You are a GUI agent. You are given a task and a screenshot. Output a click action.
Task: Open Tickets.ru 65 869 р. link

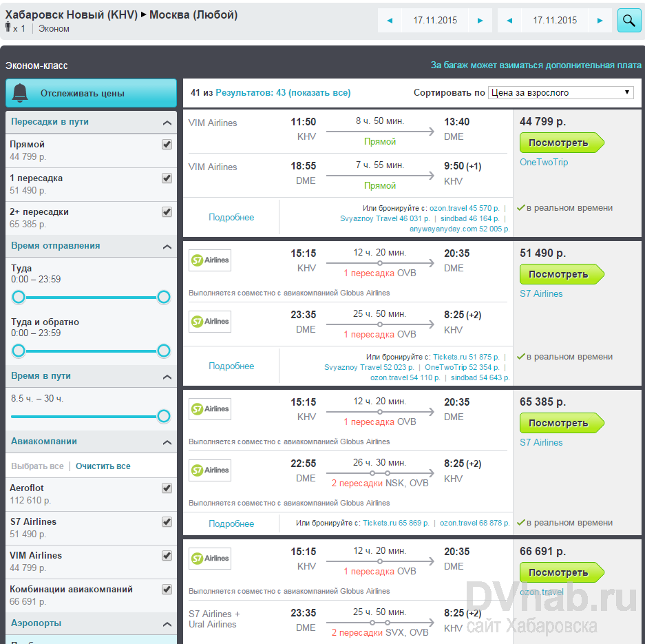[396, 523]
